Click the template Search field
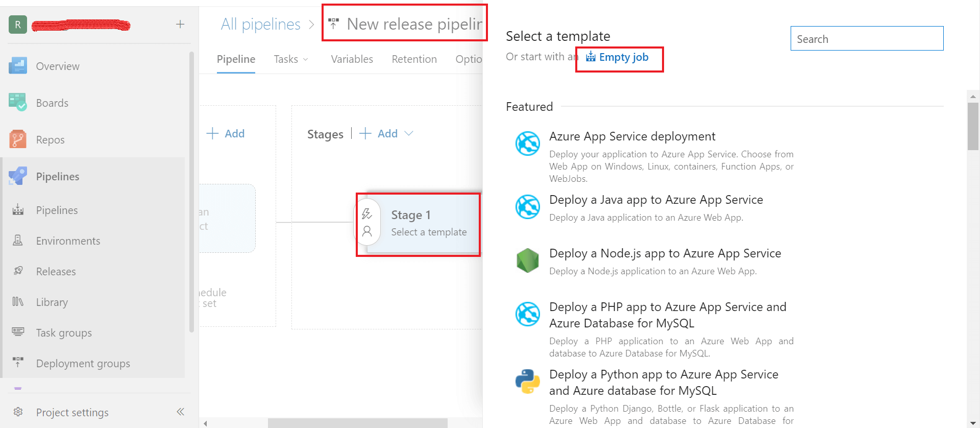This screenshot has height=428, width=980. (867, 39)
